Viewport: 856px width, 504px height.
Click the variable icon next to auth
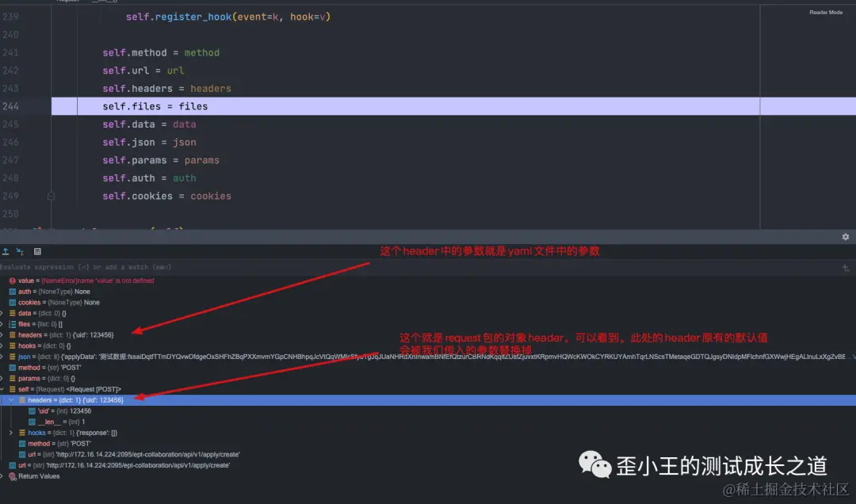pos(12,292)
